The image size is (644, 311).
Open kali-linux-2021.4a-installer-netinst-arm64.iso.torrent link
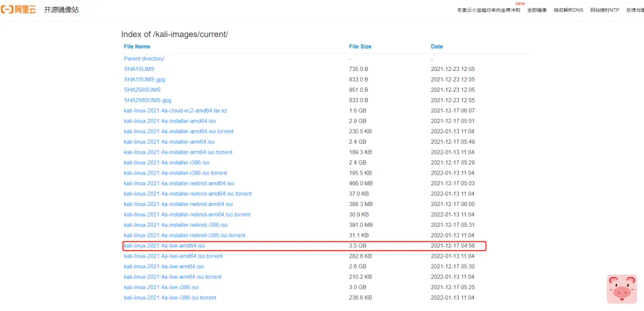(x=187, y=214)
